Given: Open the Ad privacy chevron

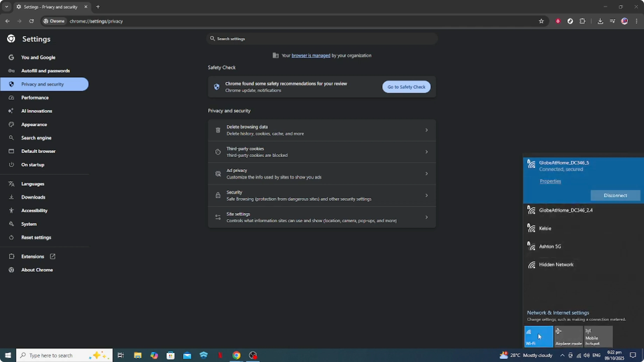Looking at the screenshot, I should (426, 173).
